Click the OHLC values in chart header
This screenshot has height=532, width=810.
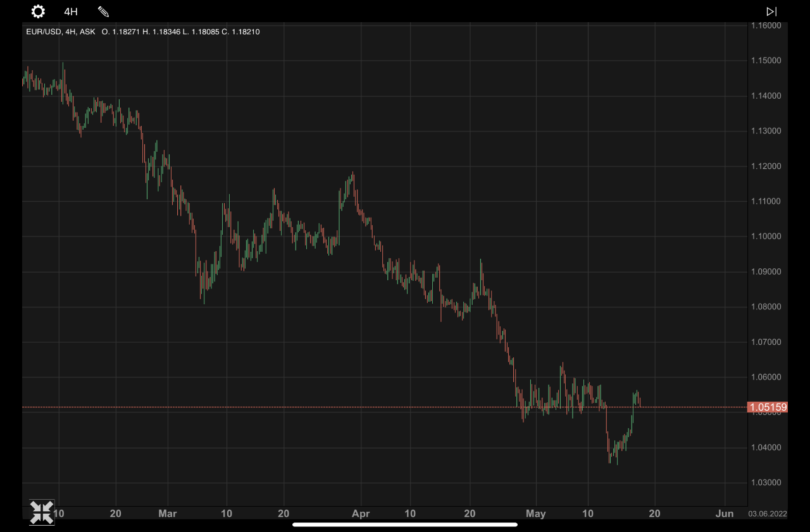[181, 32]
